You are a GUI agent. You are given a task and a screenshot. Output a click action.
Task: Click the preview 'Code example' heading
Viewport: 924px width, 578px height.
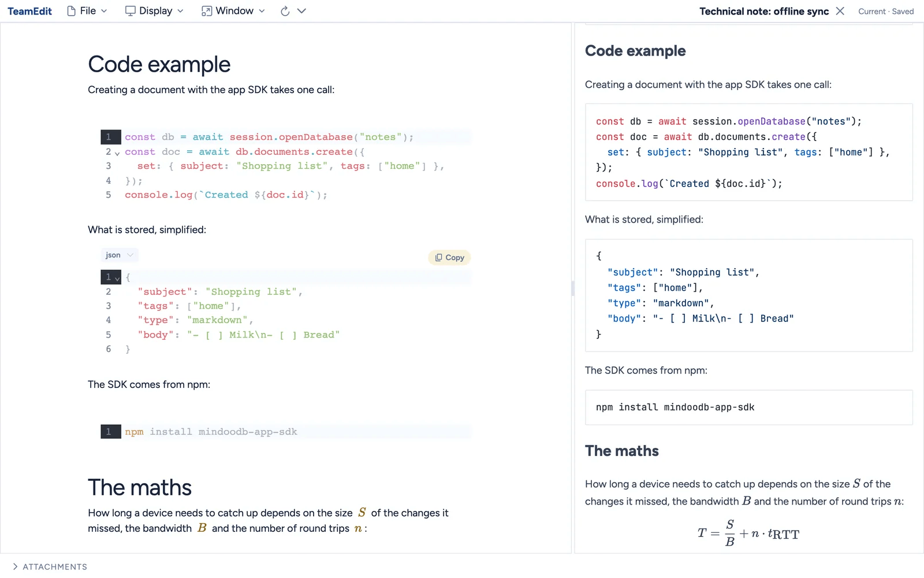click(635, 51)
